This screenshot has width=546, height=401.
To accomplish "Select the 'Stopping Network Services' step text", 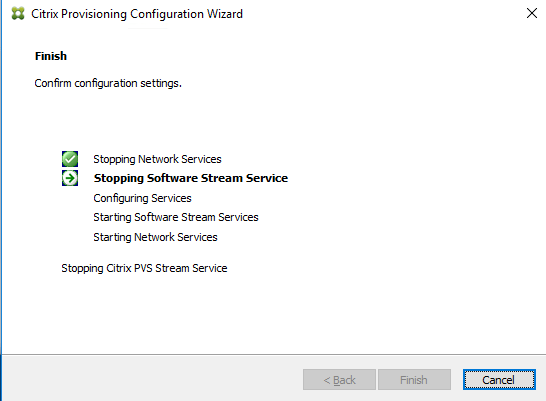I will (x=157, y=159).
